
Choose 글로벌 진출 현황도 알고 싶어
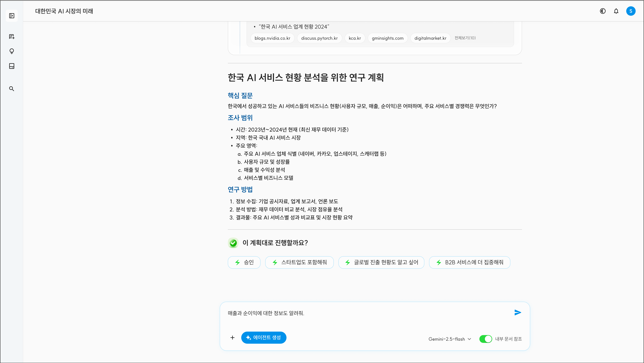click(381, 262)
